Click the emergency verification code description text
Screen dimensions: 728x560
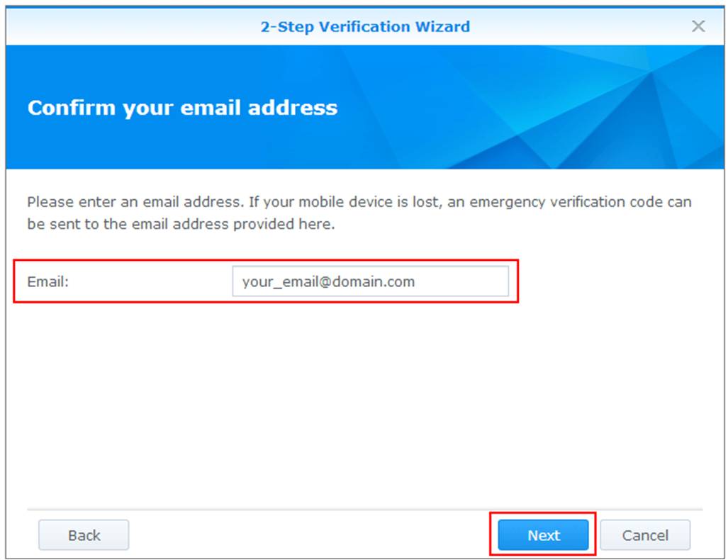[359, 213]
